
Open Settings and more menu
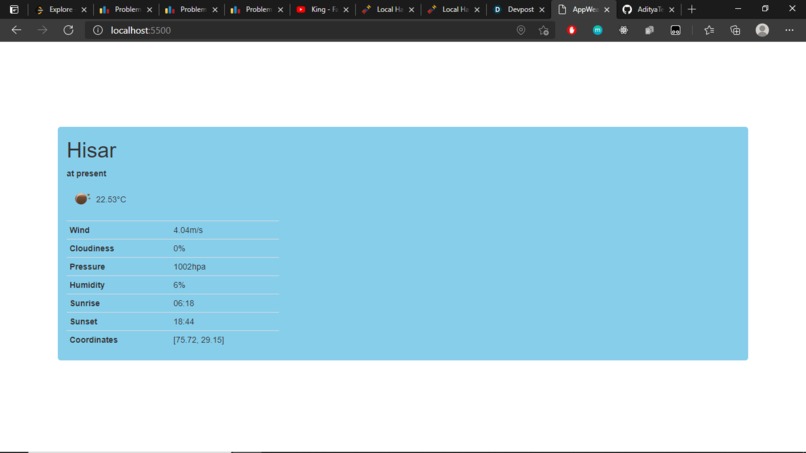[x=789, y=30]
